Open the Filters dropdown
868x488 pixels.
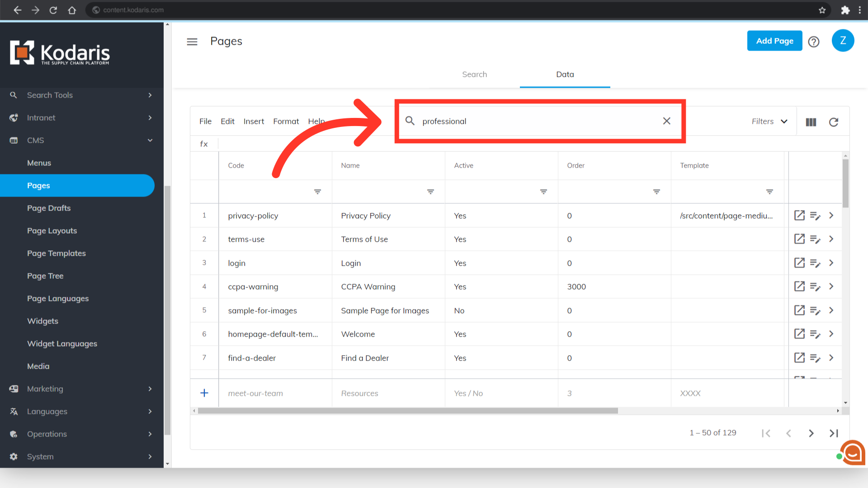(769, 121)
